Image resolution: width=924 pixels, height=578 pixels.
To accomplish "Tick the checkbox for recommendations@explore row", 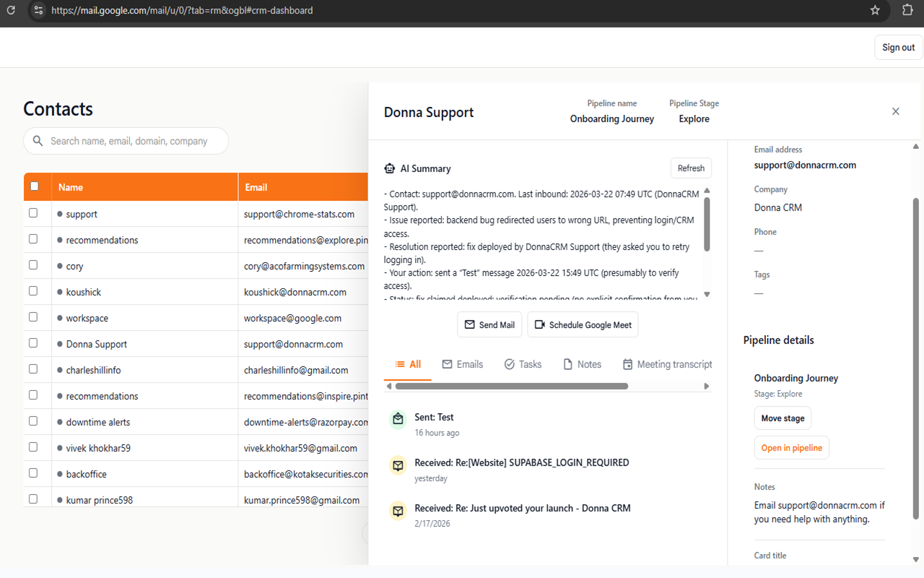I will pos(33,239).
